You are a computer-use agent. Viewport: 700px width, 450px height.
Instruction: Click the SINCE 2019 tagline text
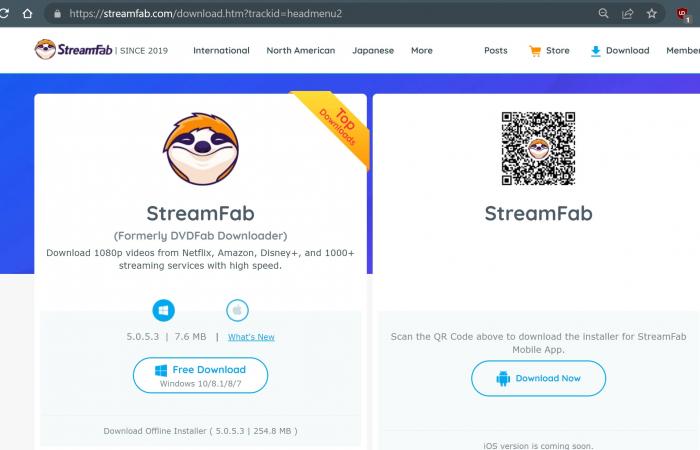click(x=144, y=51)
